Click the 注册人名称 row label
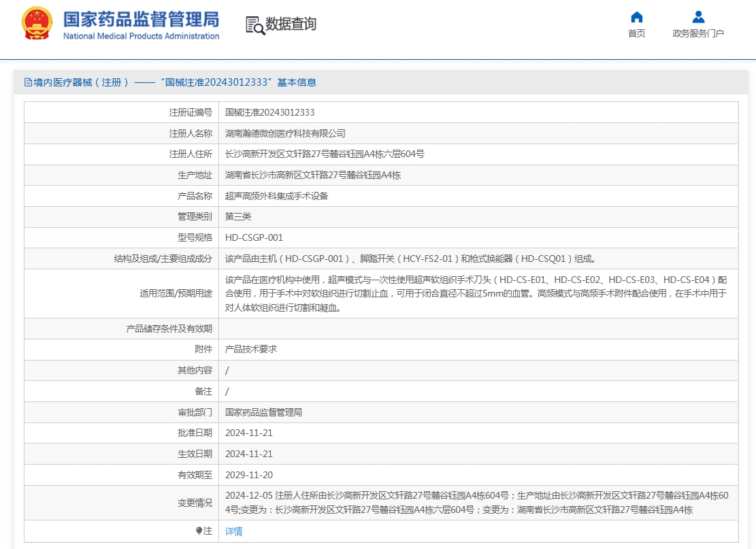Image resolution: width=756 pixels, height=549 pixels. point(191,133)
